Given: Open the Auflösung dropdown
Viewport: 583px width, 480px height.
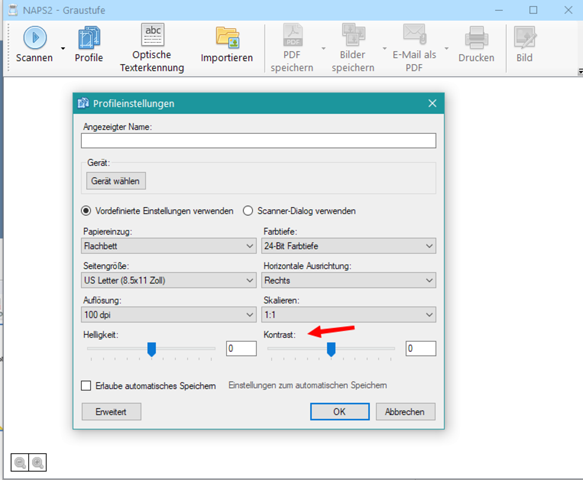Looking at the screenshot, I should click(x=169, y=315).
